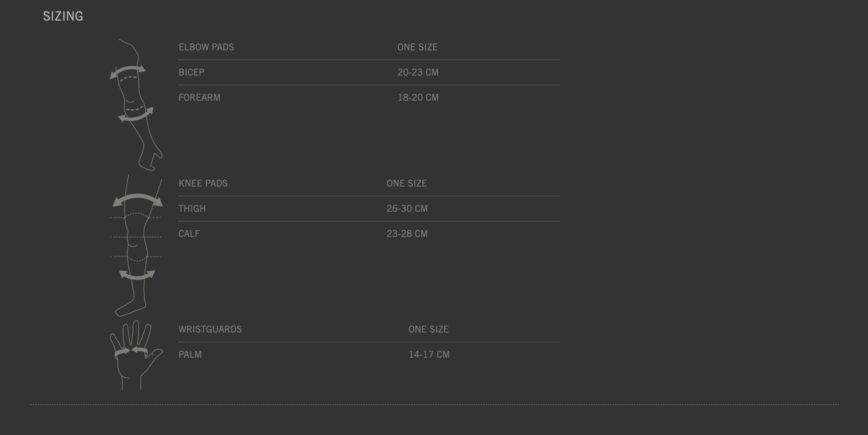Screen dimensions: 868x435
Task: Click the thigh arrow on leg illustration
Action: click(138, 200)
